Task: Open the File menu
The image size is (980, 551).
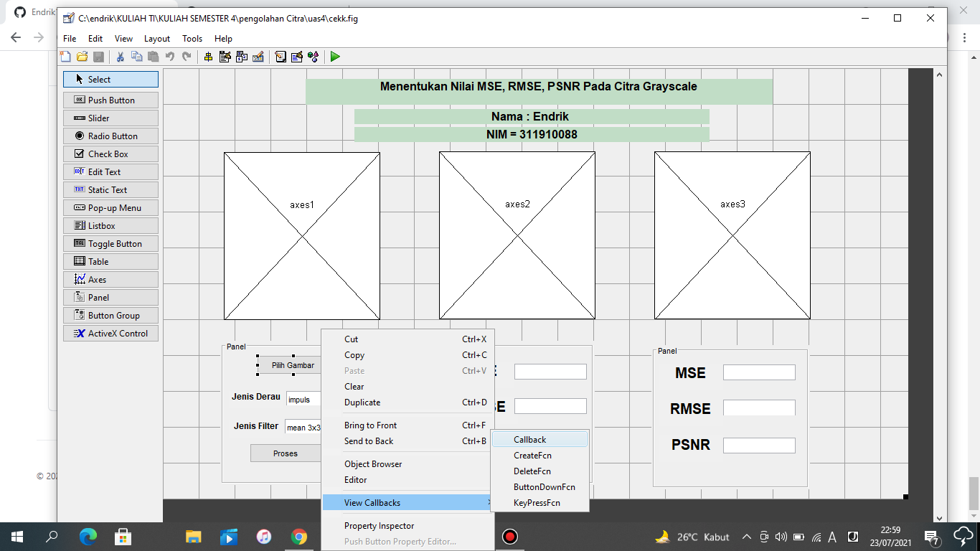Action: (70, 39)
